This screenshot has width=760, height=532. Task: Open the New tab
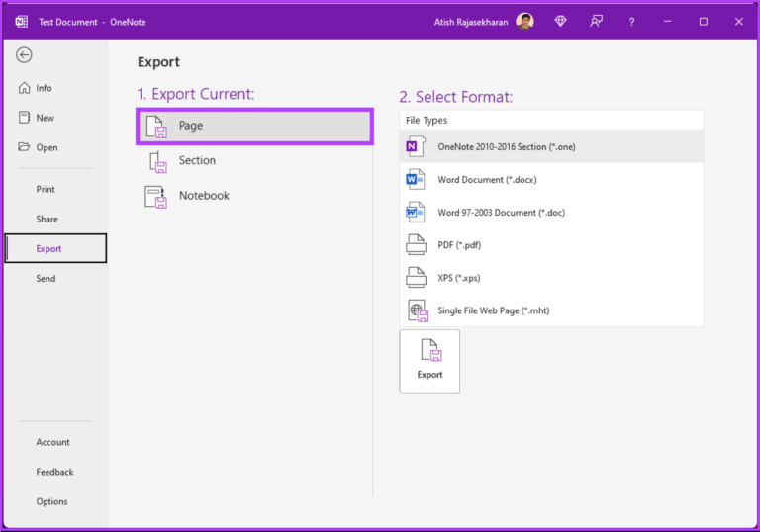coord(55,118)
